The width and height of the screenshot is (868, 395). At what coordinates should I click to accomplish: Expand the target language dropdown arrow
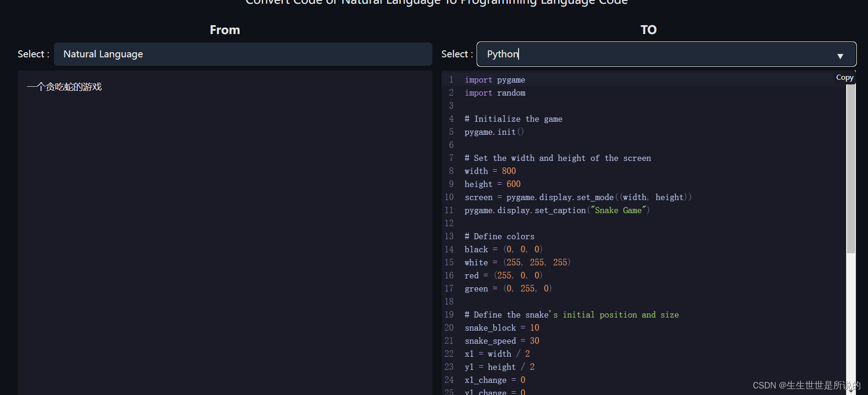[840, 56]
